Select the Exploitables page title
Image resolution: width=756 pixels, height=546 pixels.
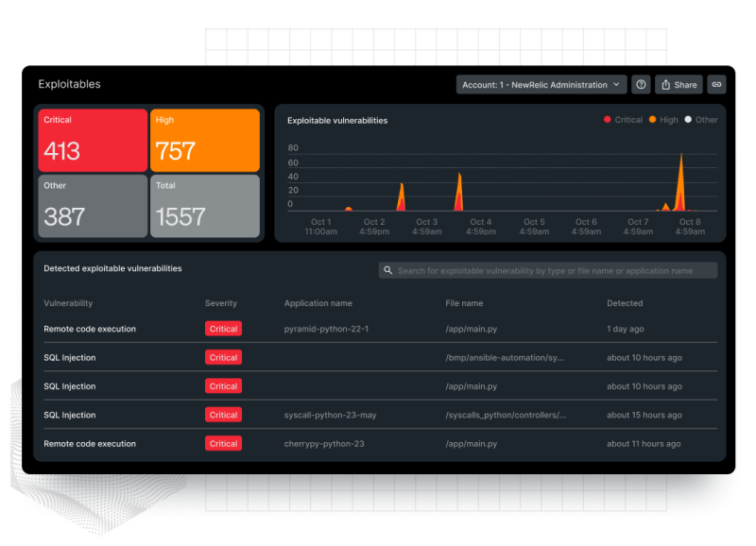tap(70, 84)
